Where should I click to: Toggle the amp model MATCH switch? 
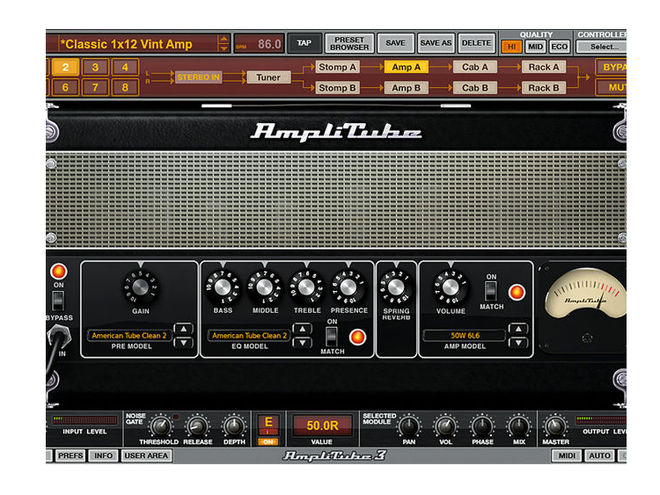[x=491, y=291]
